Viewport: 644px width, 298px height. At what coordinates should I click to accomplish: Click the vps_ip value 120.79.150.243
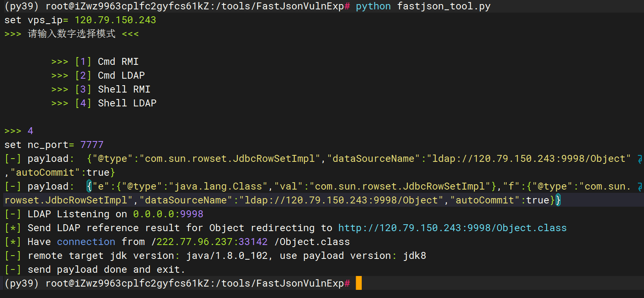pos(115,20)
